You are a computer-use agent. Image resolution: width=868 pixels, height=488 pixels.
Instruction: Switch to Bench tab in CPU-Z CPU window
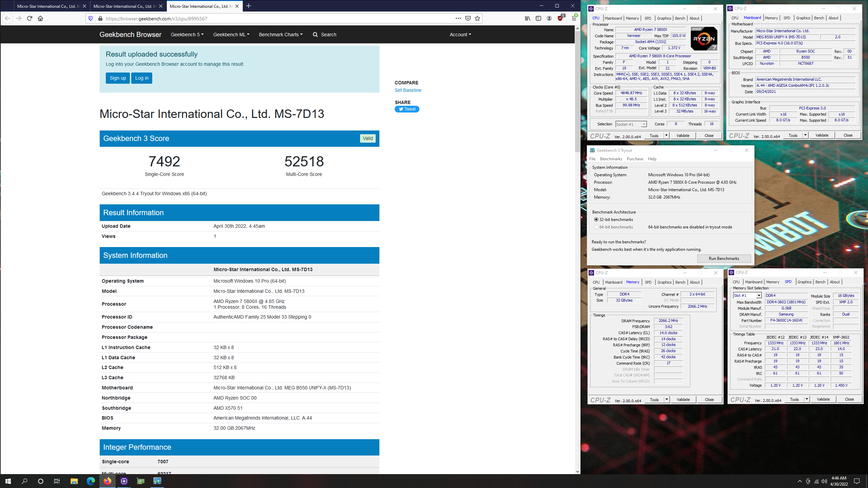click(680, 18)
